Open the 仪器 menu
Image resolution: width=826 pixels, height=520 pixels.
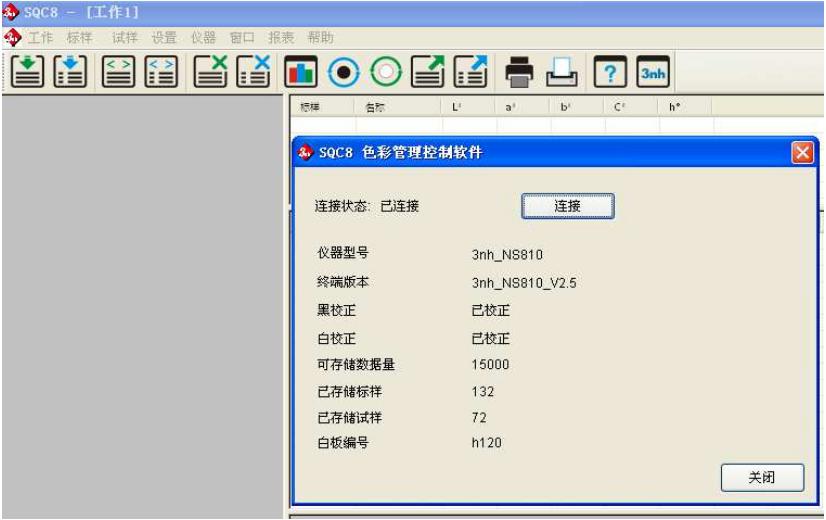pyautogui.click(x=203, y=38)
